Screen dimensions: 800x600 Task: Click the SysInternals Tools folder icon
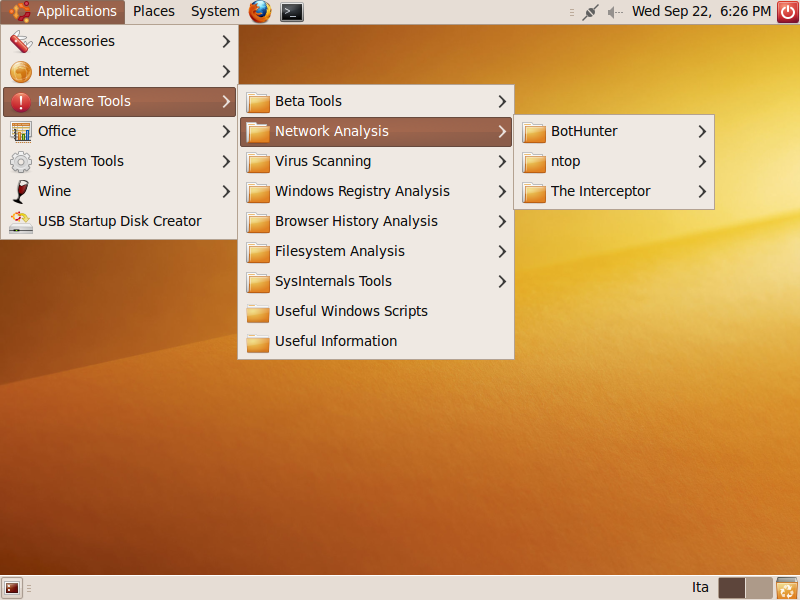click(x=258, y=283)
